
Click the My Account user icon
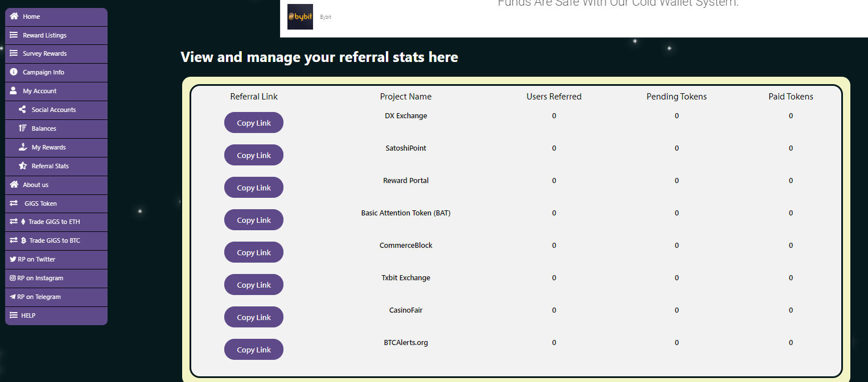coord(14,91)
